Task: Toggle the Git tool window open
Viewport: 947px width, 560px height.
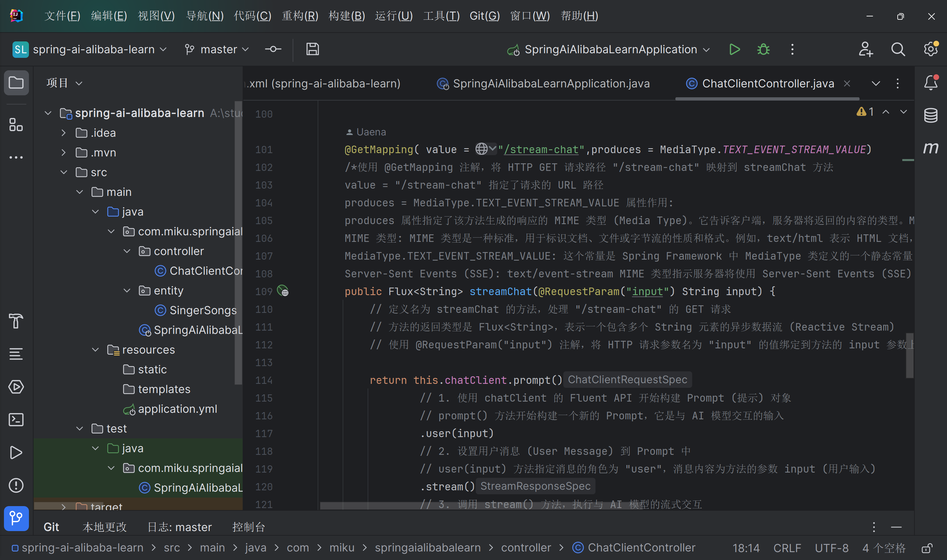Action: 16,519
